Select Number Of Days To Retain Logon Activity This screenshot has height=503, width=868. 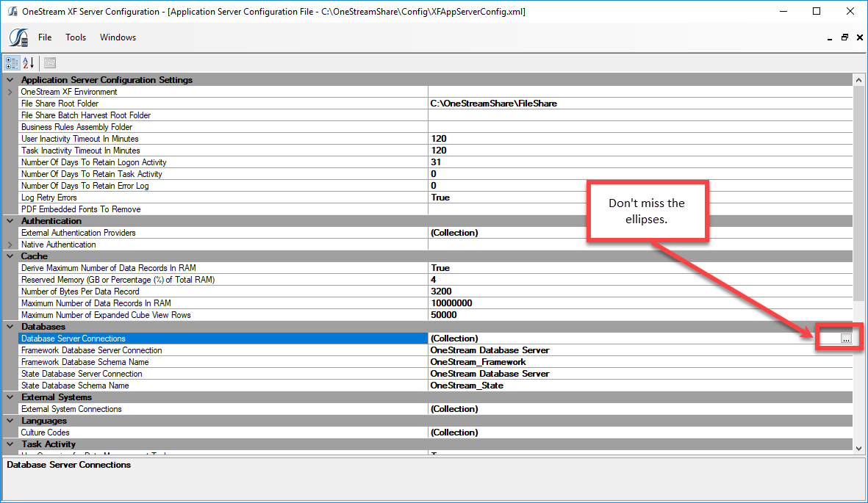pyautogui.click(x=436, y=162)
